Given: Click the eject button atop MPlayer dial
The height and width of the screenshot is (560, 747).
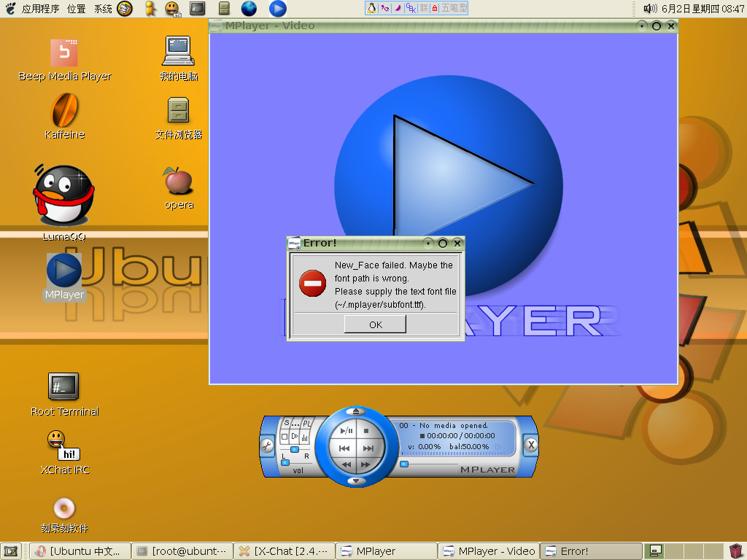Looking at the screenshot, I should pyautogui.click(x=356, y=411).
